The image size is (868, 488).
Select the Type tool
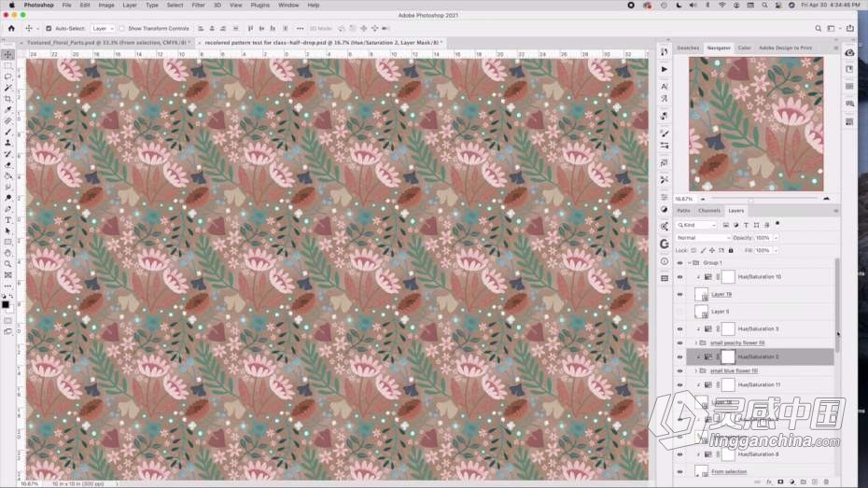click(7, 220)
